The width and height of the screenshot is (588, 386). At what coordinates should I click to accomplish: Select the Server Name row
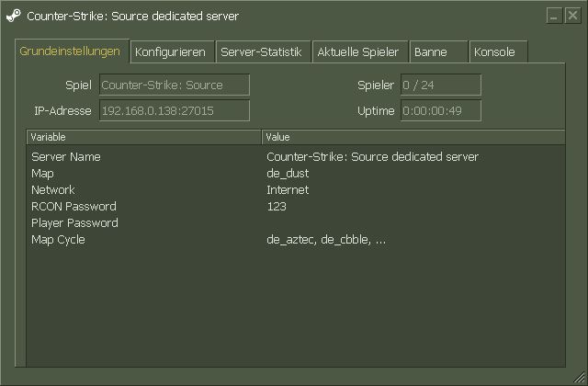[x=66, y=157]
